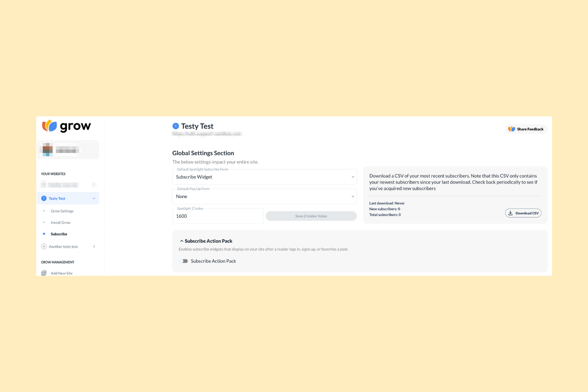The width and height of the screenshot is (588, 392).
Task: Click the "T" badge next to Testy Test heading
Action: pos(176,126)
